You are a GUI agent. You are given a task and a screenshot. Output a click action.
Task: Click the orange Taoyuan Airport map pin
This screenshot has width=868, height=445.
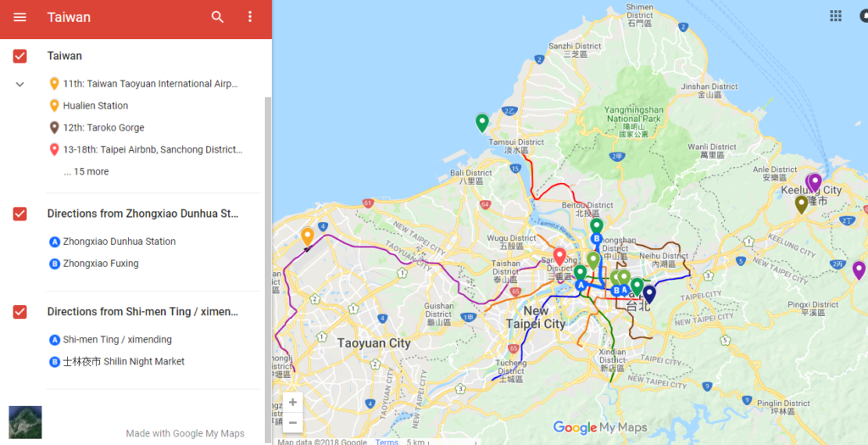click(307, 236)
